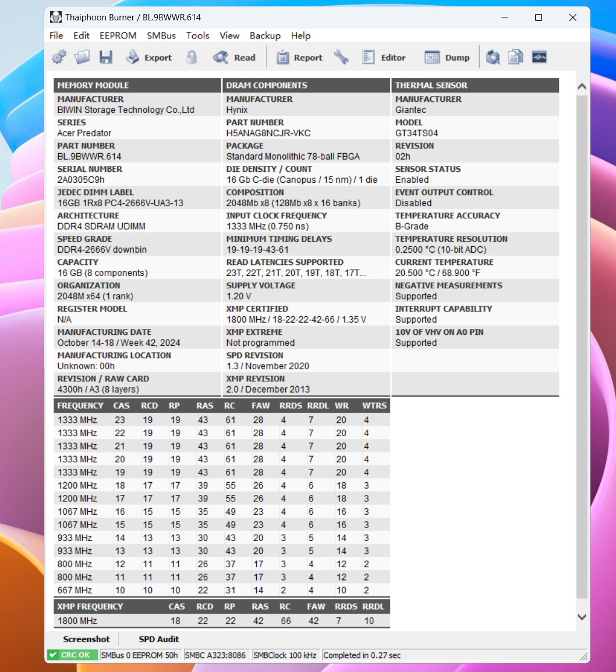This screenshot has width=616, height=672.
Task: Click the padlock write-protection icon
Action: 192,57
